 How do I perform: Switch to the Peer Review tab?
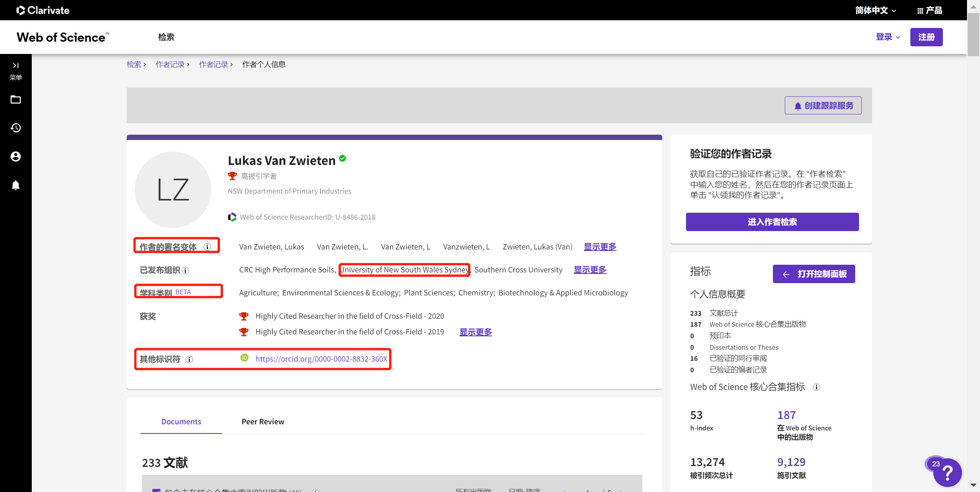tap(263, 422)
